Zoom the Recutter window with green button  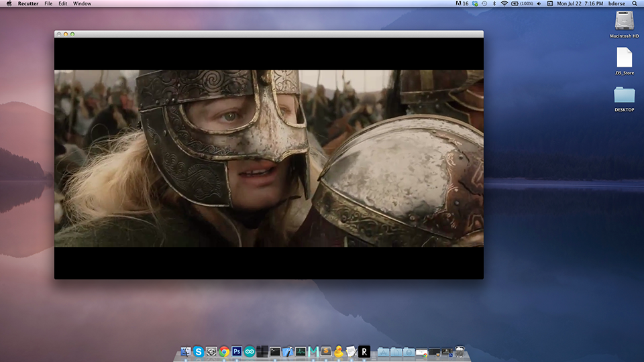(72, 34)
